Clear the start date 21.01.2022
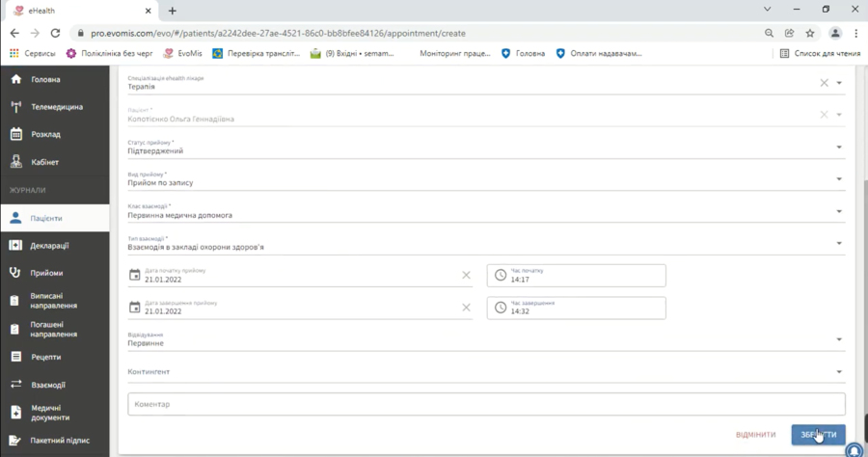This screenshot has height=457, width=868. (466, 275)
